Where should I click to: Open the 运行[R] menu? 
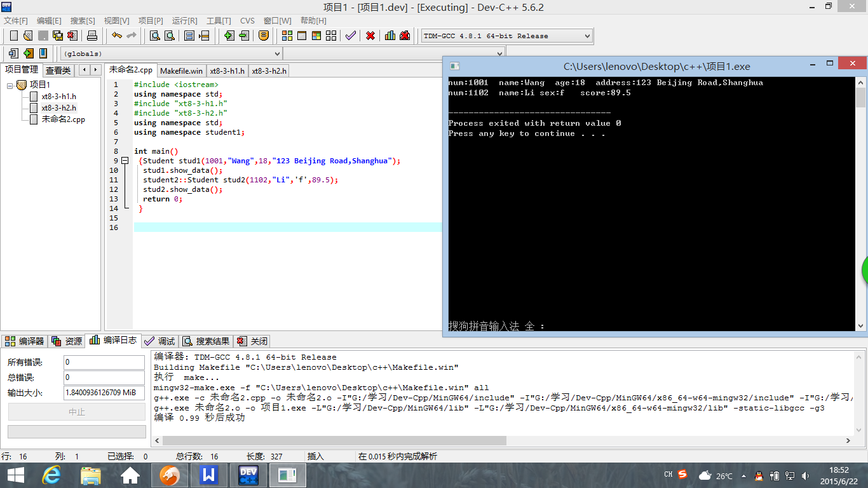coord(184,21)
